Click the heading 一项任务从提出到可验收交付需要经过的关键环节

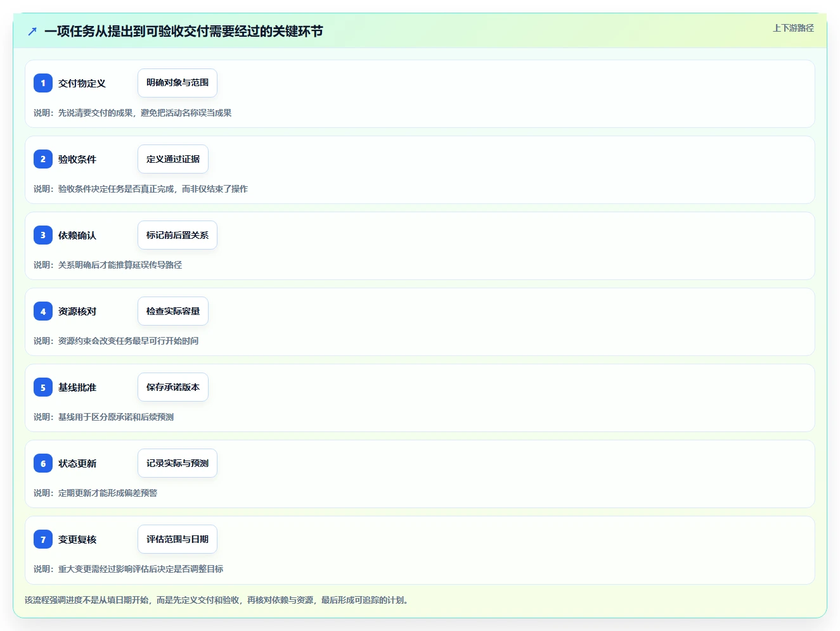(x=183, y=31)
